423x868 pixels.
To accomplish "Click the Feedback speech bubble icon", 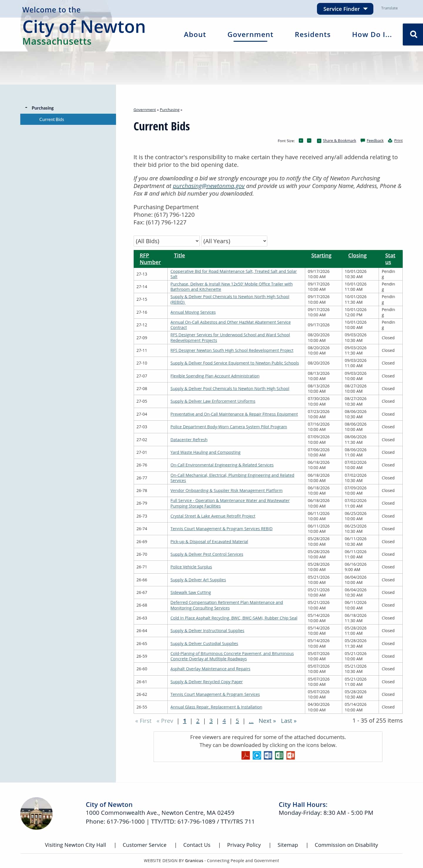I will (363, 140).
